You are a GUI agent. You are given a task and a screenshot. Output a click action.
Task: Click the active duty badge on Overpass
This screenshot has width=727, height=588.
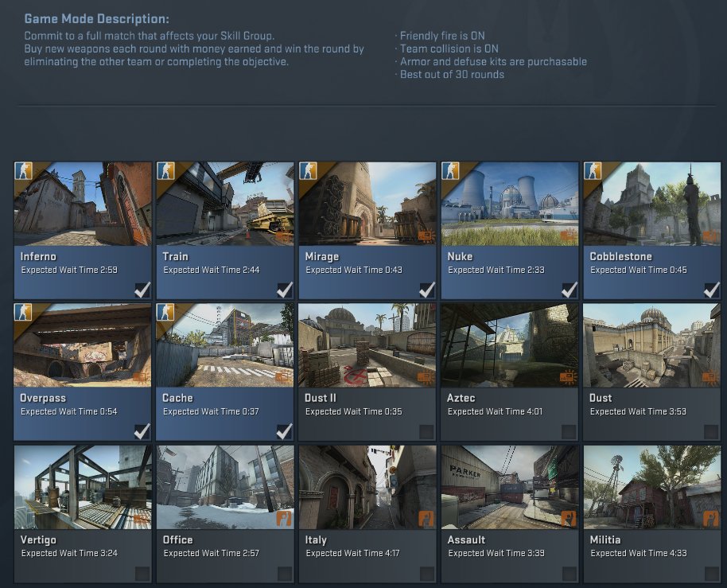pos(24,312)
